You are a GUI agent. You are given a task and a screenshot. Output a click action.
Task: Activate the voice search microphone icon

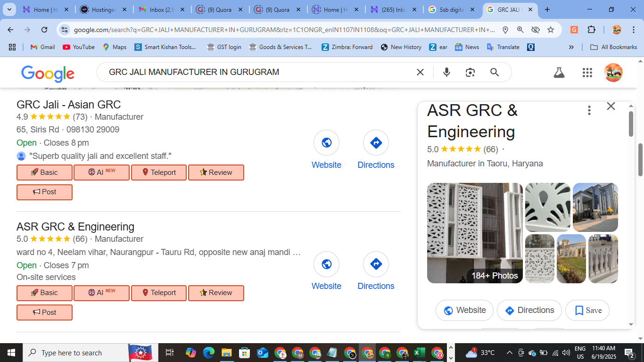(x=446, y=72)
